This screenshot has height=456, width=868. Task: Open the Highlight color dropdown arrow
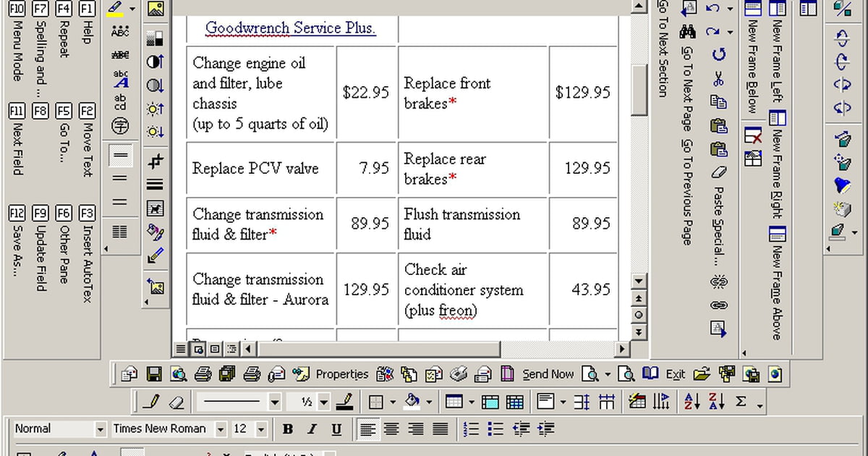coord(132,9)
